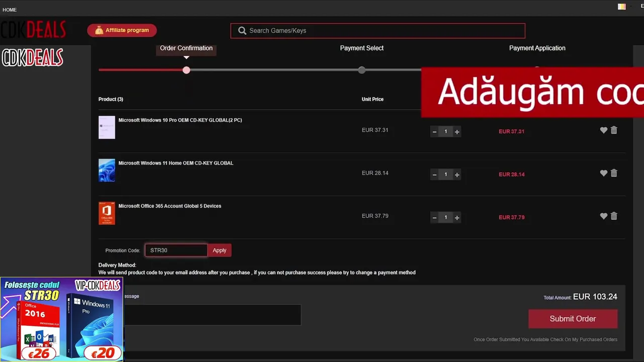Favorite Office 365 Account with heart icon
Screen dimensions: 644x362
point(604,216)
